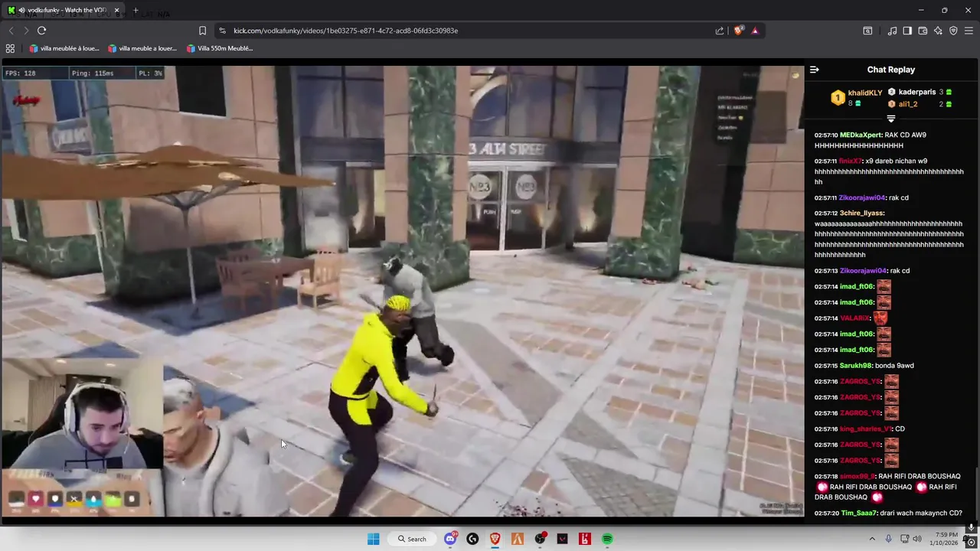Click emote in VALABIX message

pos(880,318)
